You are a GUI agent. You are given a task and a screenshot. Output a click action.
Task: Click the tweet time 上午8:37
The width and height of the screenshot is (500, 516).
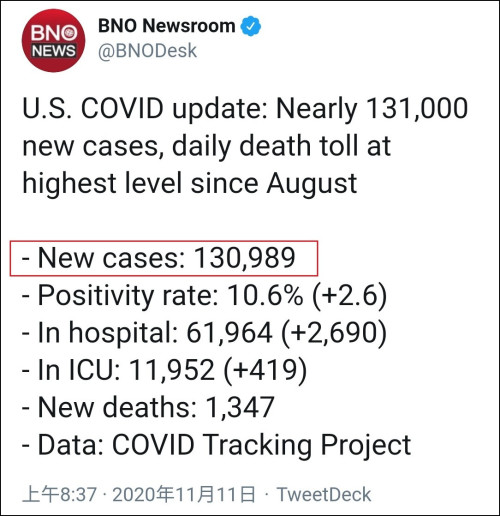[x=60, y=494]
